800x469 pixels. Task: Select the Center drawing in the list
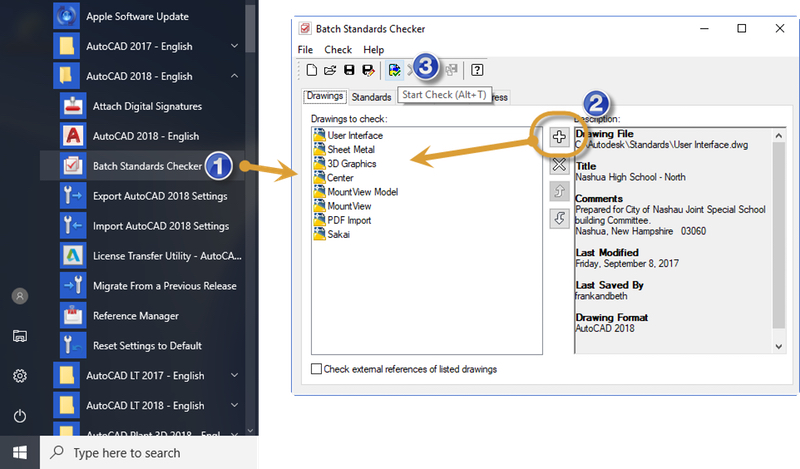click(x=334, y=178)
